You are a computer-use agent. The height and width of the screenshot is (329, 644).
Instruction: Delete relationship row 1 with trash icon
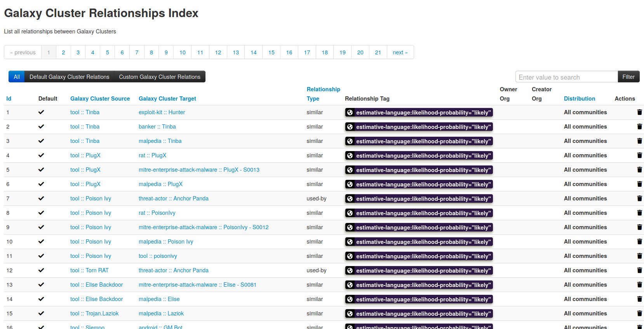pos(639,112)
